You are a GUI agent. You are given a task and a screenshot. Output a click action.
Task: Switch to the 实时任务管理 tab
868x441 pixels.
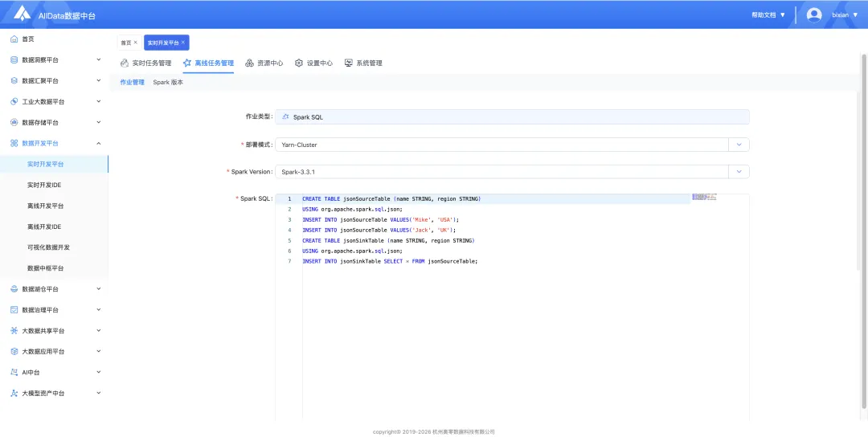145,63
